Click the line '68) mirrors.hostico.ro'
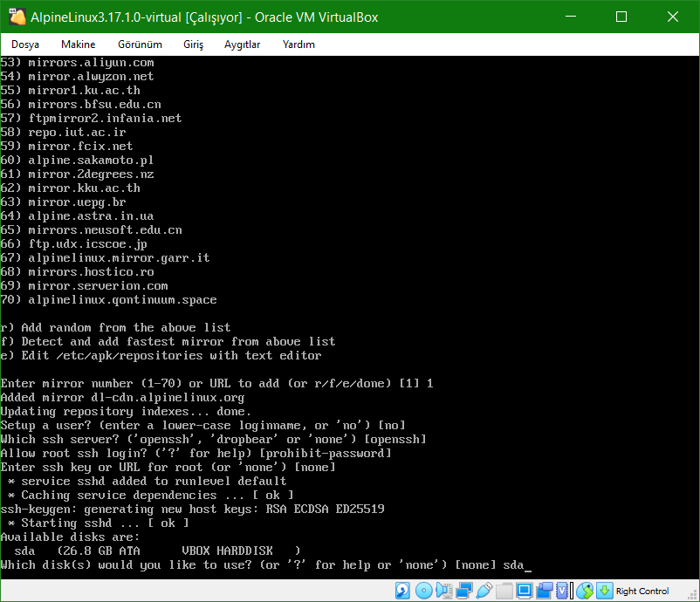This screenshot has width=700, height=602. click(x=77, y=271)
